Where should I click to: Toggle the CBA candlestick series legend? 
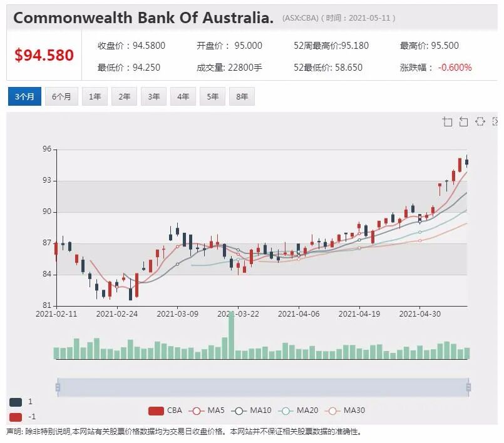(x=165, y=410)
